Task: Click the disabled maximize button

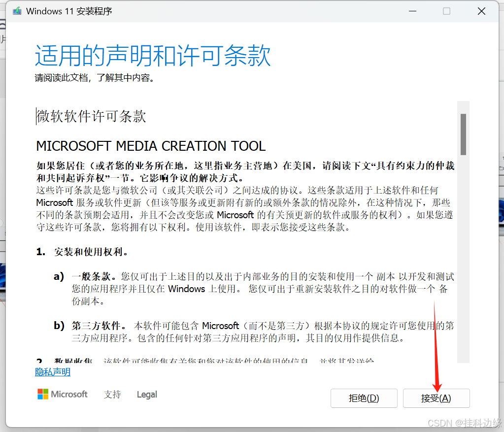Action: (x=446, y=11)
